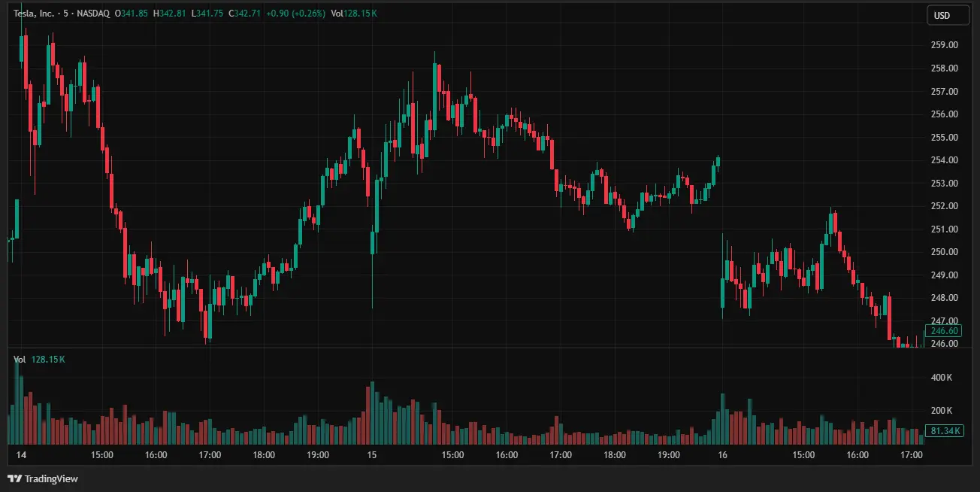The width and height of the screenshot is (980, 492).
Task: Click the 259.00 price axis label
Action: click(944, 45)
